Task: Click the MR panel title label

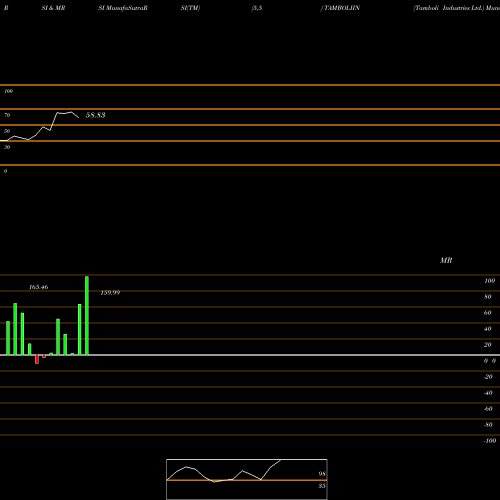Action: coord(446,260)
